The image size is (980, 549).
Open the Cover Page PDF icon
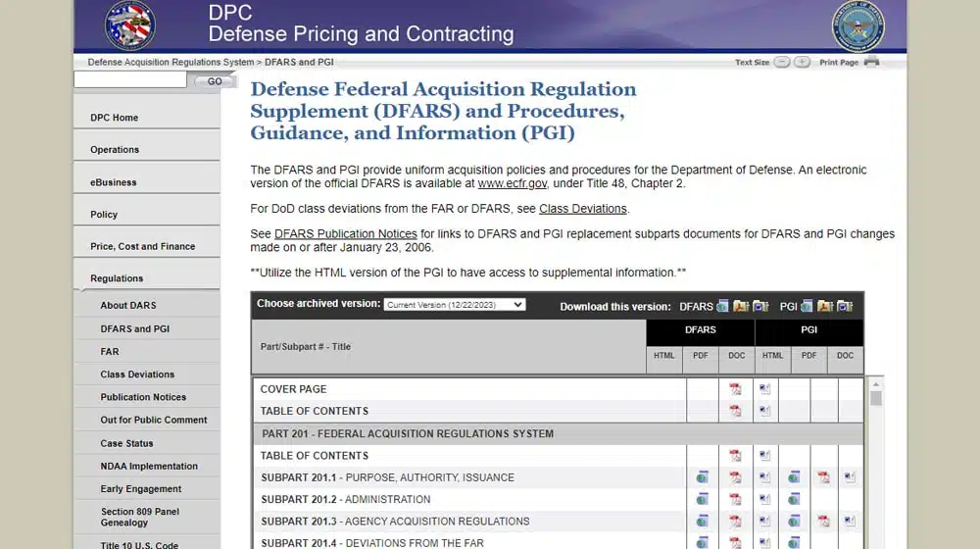click(735, 389)
